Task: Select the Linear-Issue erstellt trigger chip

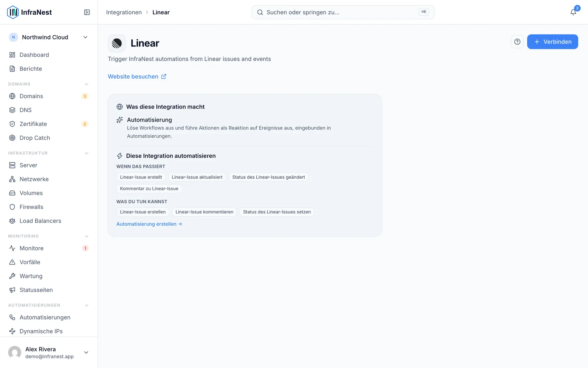Action: coord(141,177)
